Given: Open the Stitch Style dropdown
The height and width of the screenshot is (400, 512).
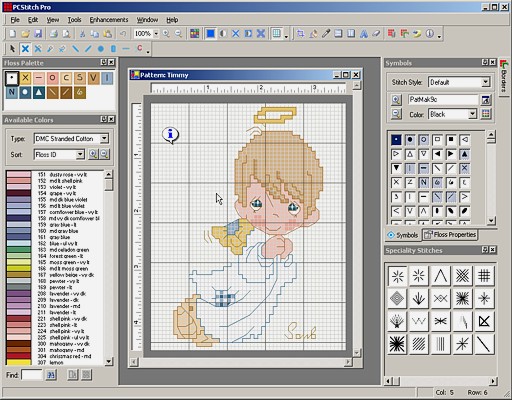Looking at the screenshot, I should pos(486,82).
